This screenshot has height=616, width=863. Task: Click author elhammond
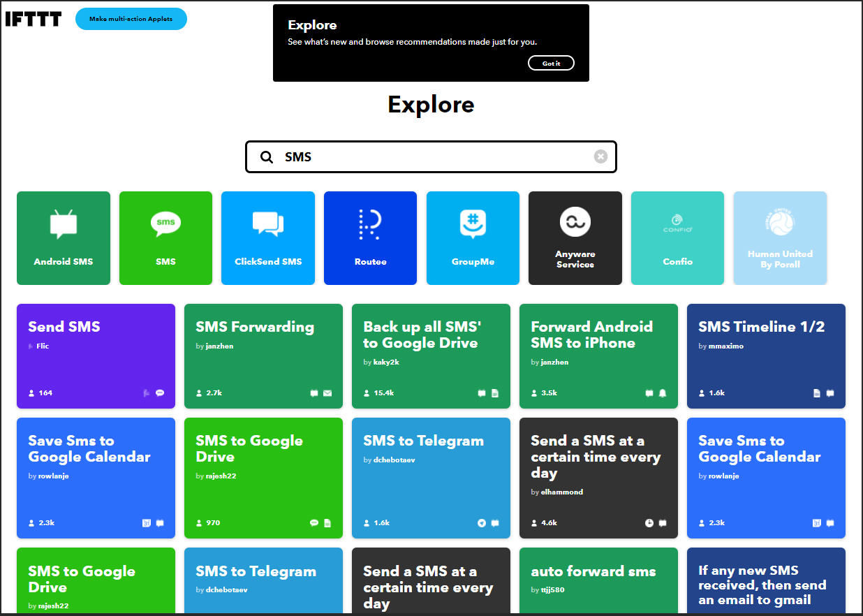point(562,492)
